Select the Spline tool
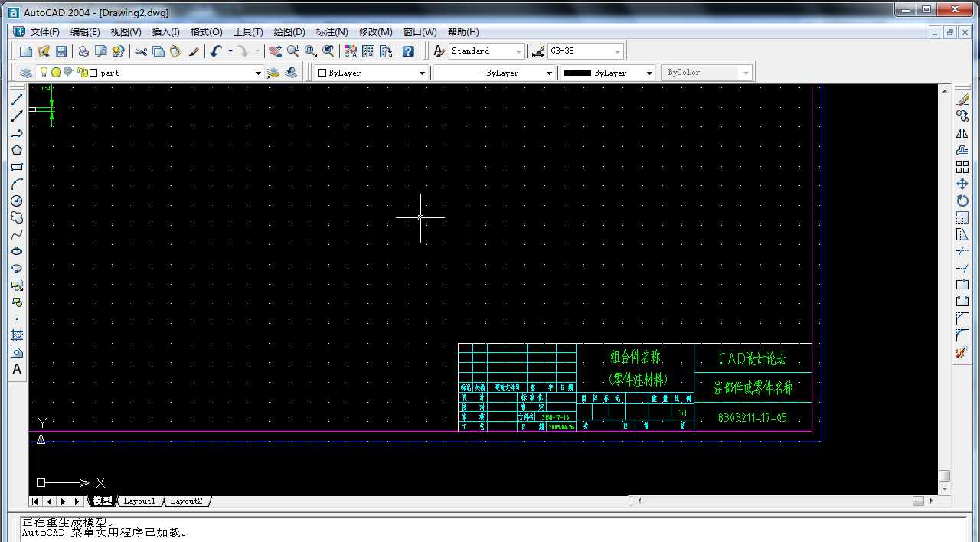 pos(17,234)
